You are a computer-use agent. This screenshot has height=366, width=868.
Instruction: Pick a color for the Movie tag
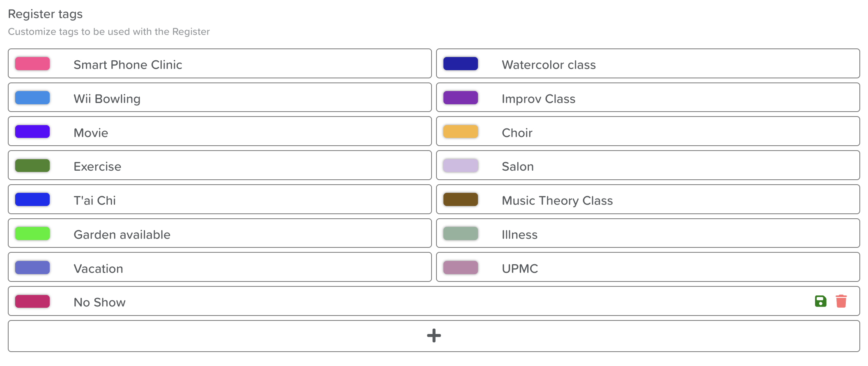click(x=32, y=132)
